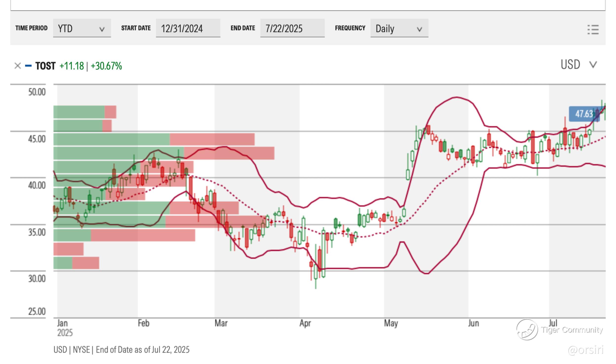The height and width of the screenshot is (364, 616).
Task: Click the blue TOST series line marker
Action: (x=28, y=66)
